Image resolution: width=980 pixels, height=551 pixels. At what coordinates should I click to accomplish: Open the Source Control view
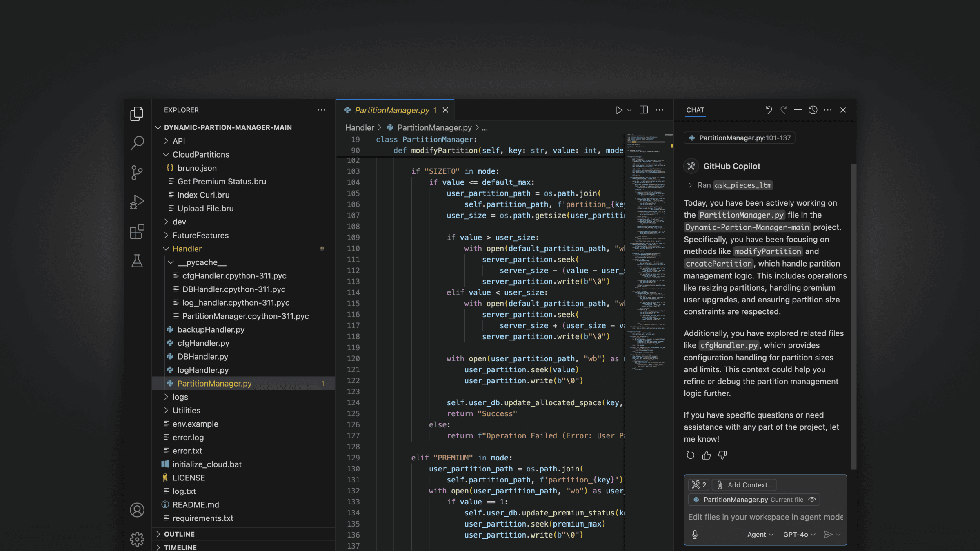(137, 172)
